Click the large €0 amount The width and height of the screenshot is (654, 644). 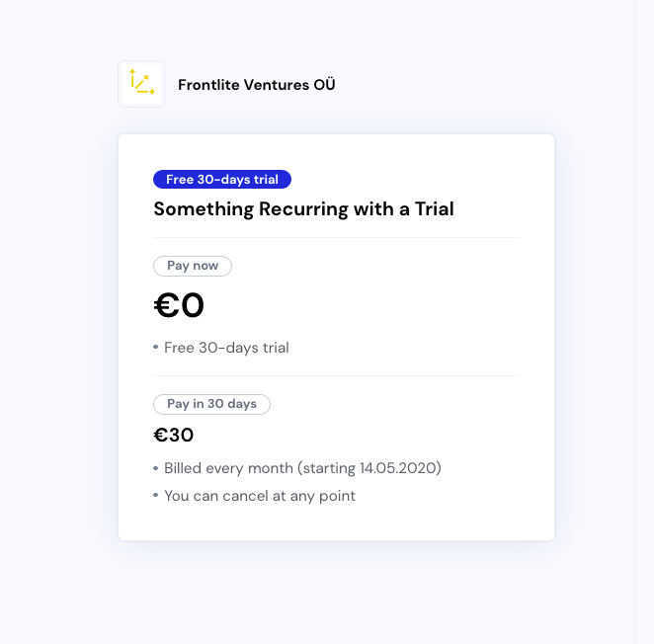pos(179,305)
